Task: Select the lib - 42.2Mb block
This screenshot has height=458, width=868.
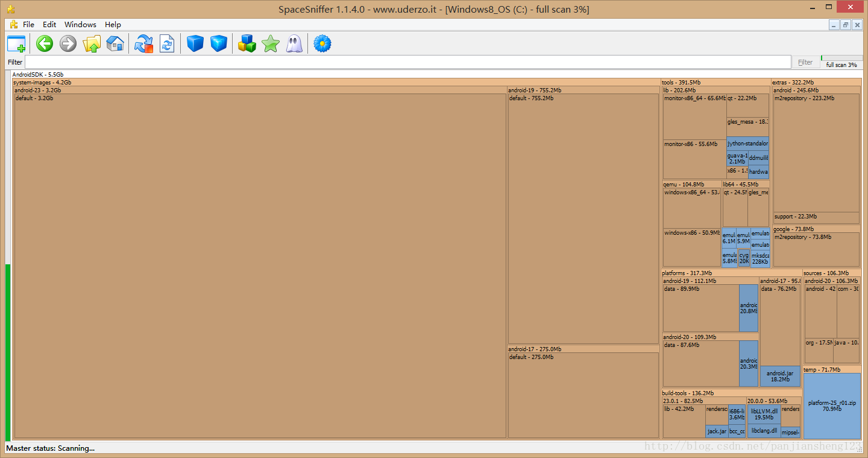Action: point(684,421)
